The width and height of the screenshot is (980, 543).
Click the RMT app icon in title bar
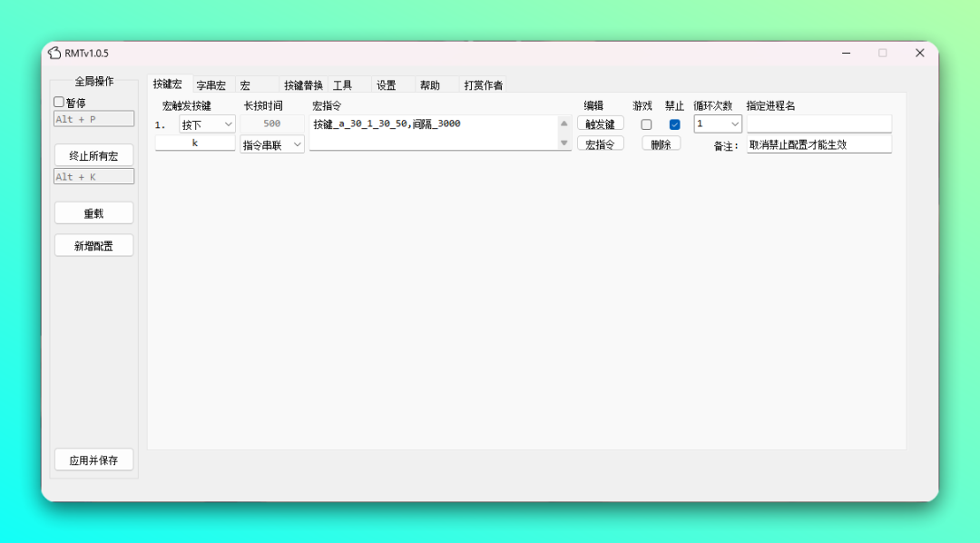(x=55, y=54)
